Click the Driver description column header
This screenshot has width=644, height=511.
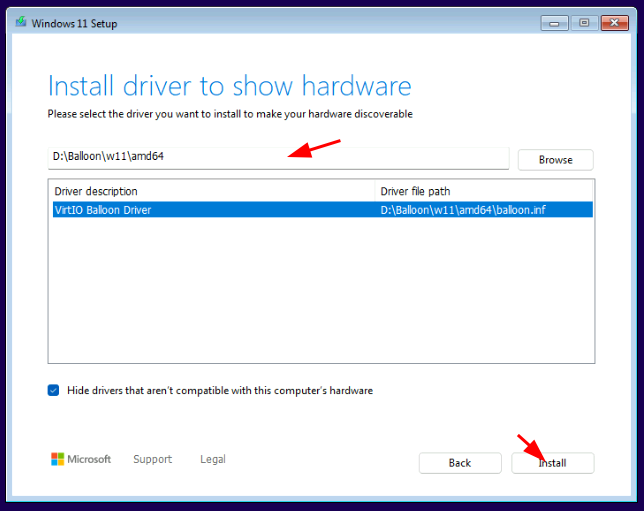tap(212, 191)
